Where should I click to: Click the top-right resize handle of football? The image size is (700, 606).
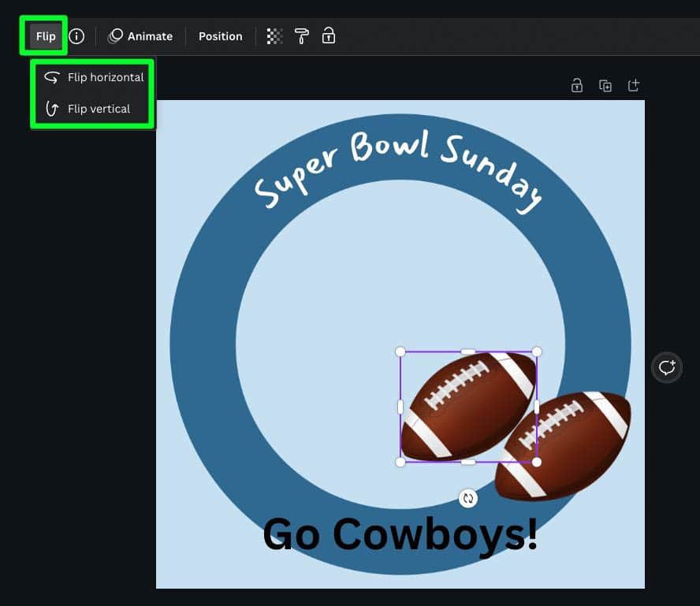click(x=537, y=351)
